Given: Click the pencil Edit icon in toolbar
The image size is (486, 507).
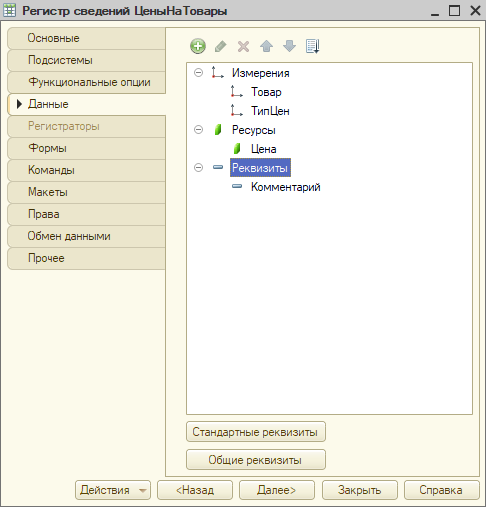Looking at the screenshot, I should (221, 46).
